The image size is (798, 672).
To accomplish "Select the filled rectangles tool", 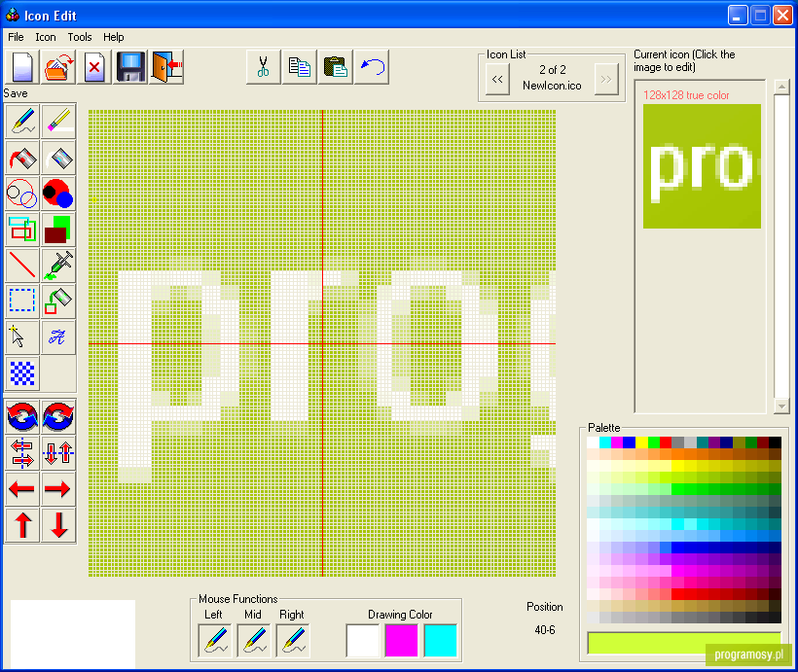I will click(58, 230).
